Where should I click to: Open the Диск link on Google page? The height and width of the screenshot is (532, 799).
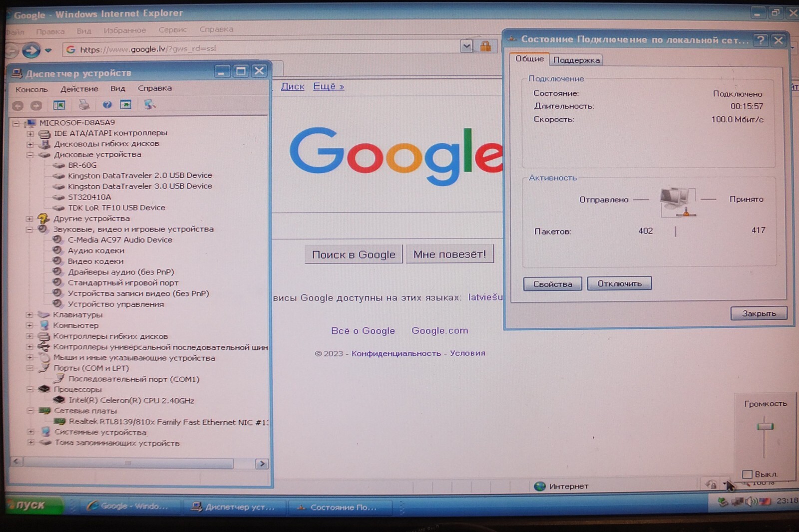tap(293, 86)
